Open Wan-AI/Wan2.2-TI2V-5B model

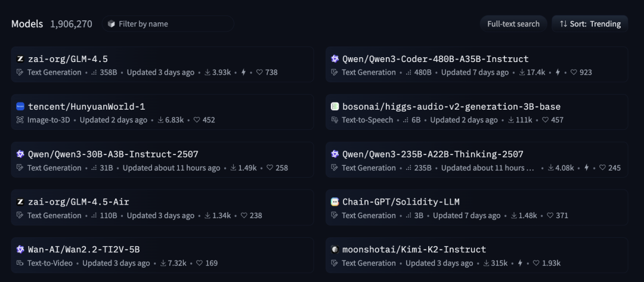162,255
